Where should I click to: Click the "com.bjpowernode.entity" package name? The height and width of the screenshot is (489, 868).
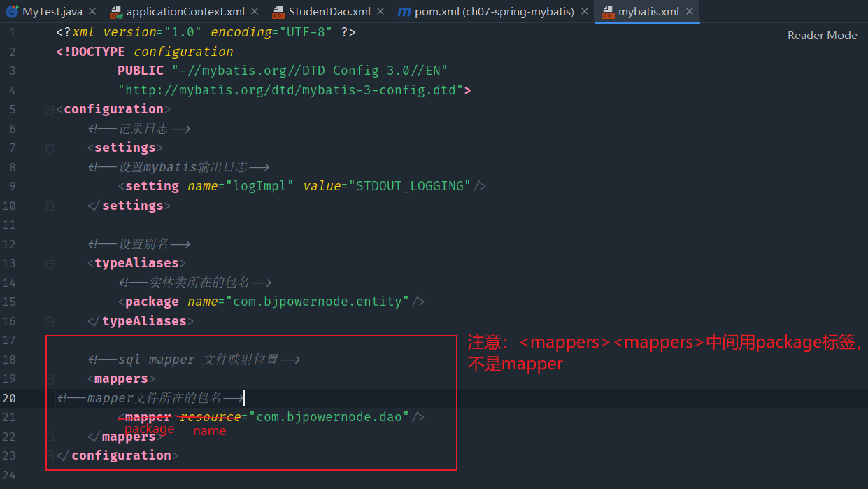(x=318, y=302)
